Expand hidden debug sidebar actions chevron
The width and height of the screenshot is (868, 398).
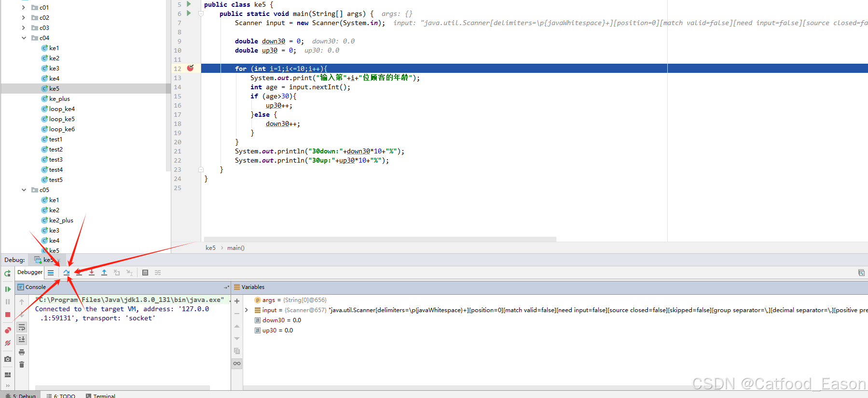click(x=8, y=385)
